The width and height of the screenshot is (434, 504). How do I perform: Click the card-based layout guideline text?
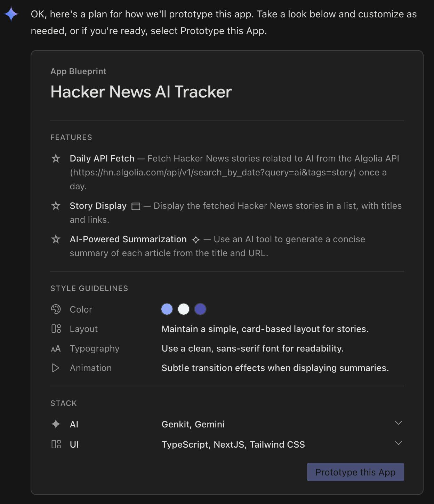(x=265, y=329)
